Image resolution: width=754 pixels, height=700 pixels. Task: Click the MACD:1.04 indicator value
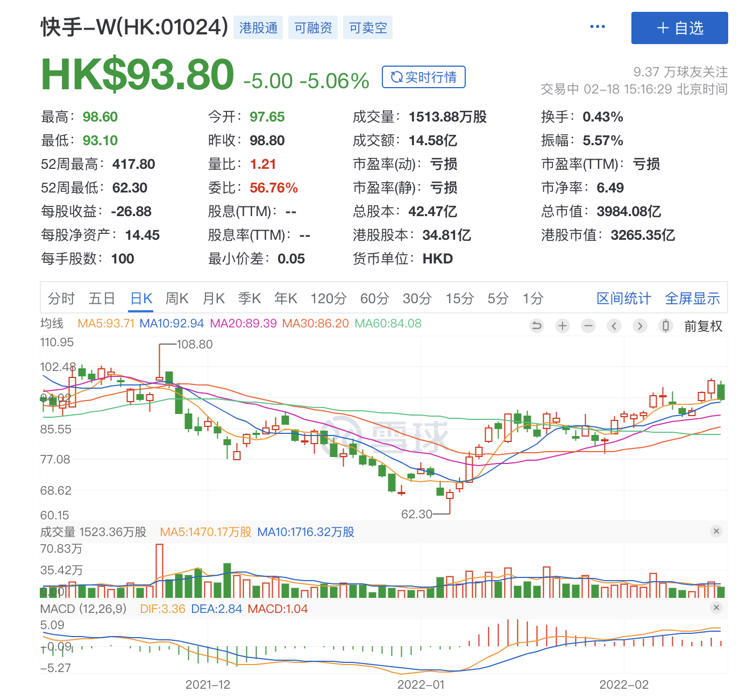[278, 609]
